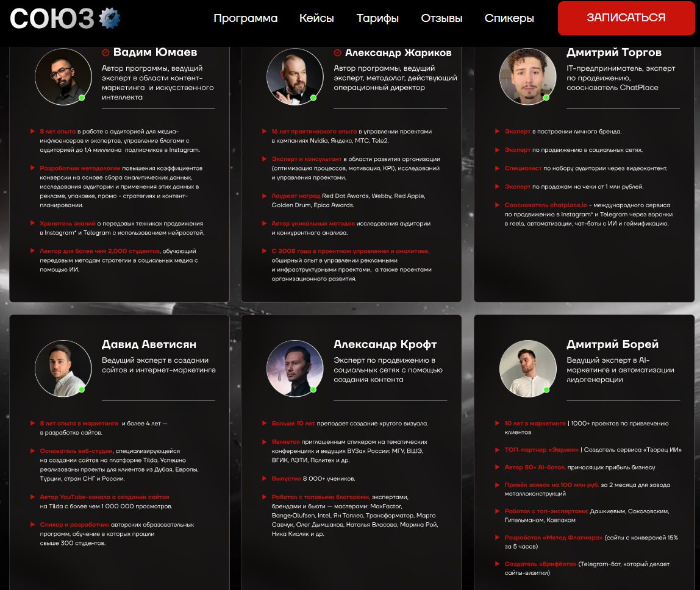Click the red ЗАПИСАТЬСЯ button
Viewport: 700px width, 590px height.
click(626, 18)
